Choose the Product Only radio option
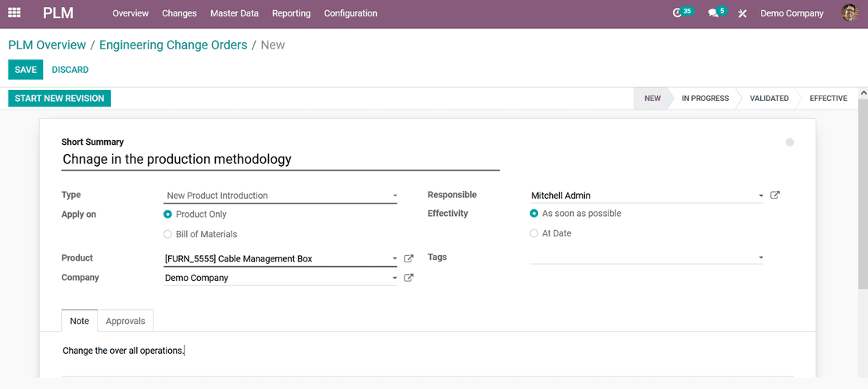 coord(195,214)
